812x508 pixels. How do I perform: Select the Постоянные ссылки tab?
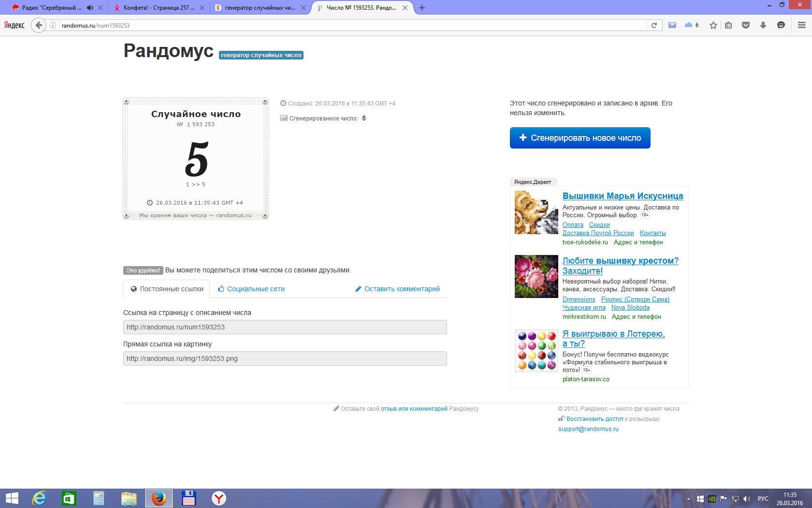(x=167, y=289)
